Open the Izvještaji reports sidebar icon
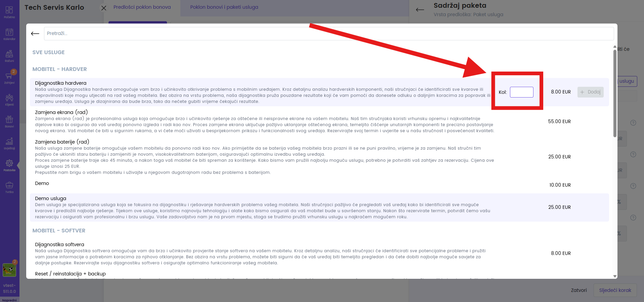The image size is (644, 302). coord(9,143)
